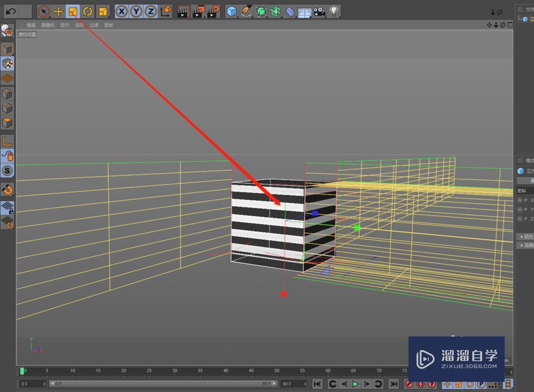
Task: Select the Scale tool
Action: [x=73, y=12]
